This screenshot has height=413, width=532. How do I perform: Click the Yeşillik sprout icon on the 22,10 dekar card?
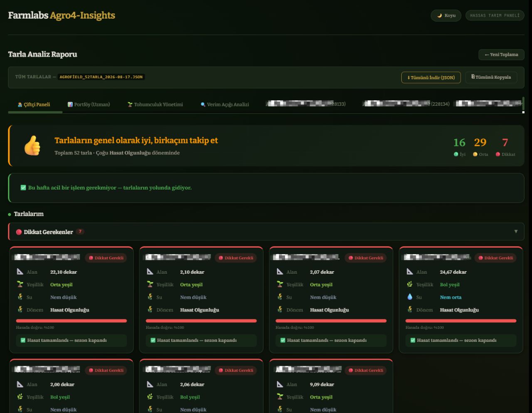20,284
